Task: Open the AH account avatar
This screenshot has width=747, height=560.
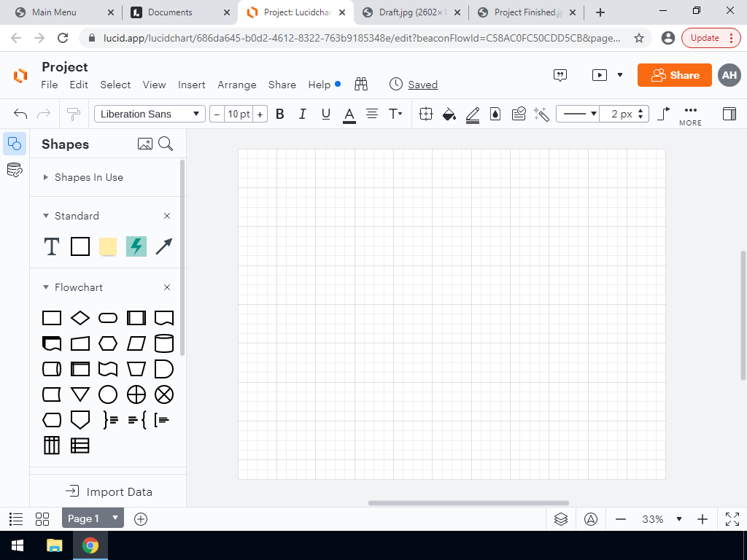Action: (x=729, y=75)
